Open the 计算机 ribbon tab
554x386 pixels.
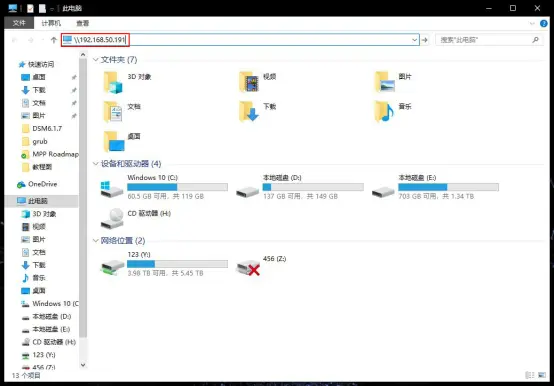(x=51, y=23)
